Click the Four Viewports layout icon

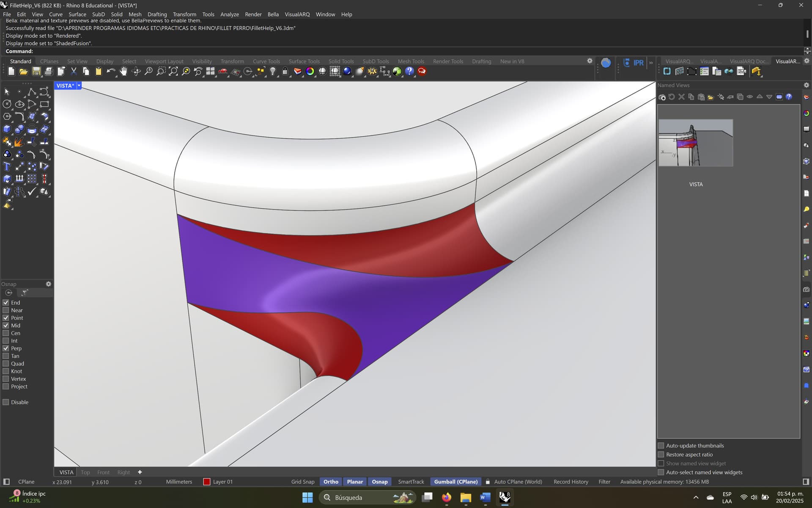(x=210, y=72)
